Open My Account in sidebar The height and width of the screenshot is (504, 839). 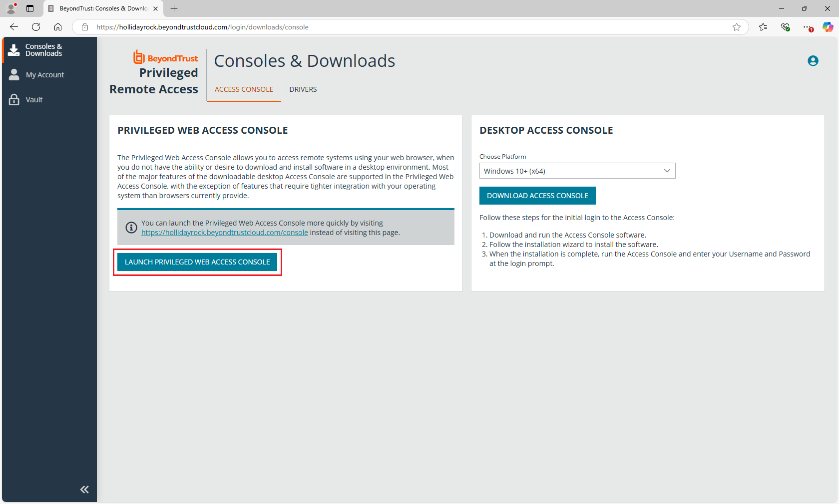[x=49, y=75]
